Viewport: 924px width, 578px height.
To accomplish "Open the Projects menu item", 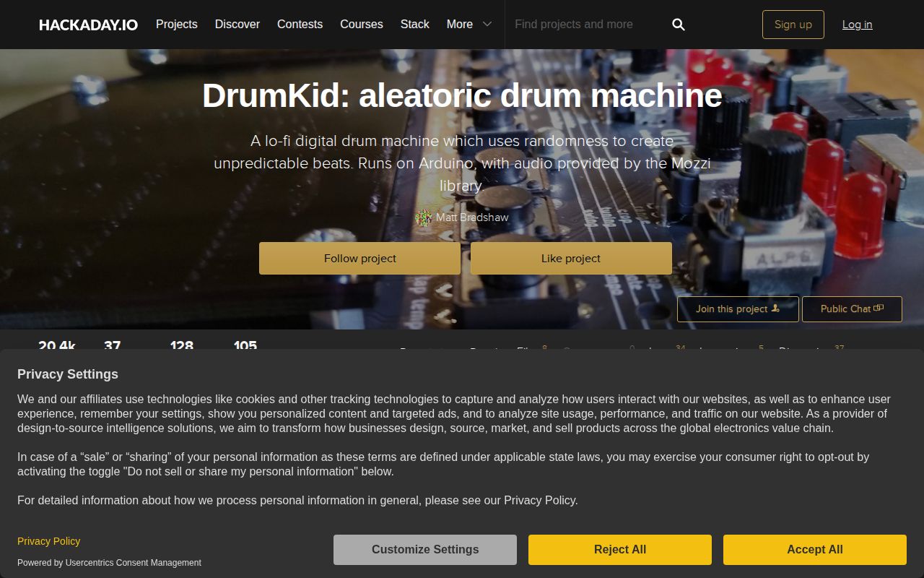I will [176, 25].
